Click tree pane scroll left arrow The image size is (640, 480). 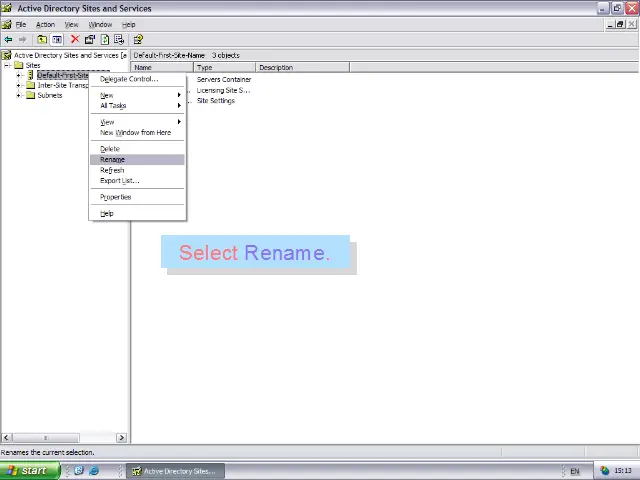pyautogui.click(x=6, y=438)
